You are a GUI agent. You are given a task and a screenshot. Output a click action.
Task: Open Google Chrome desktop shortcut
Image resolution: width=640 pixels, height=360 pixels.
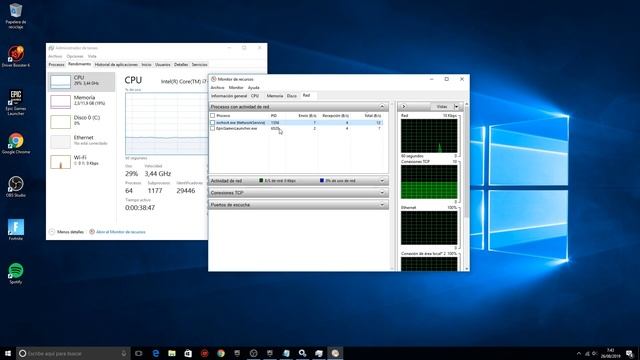[16, 143]
